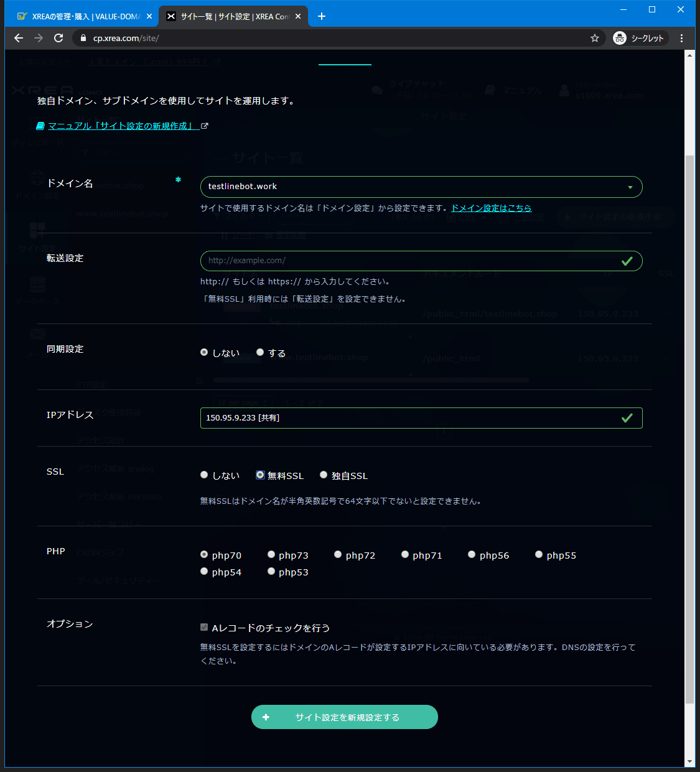Open the ライブチャット chat icon

coord(377,90)
